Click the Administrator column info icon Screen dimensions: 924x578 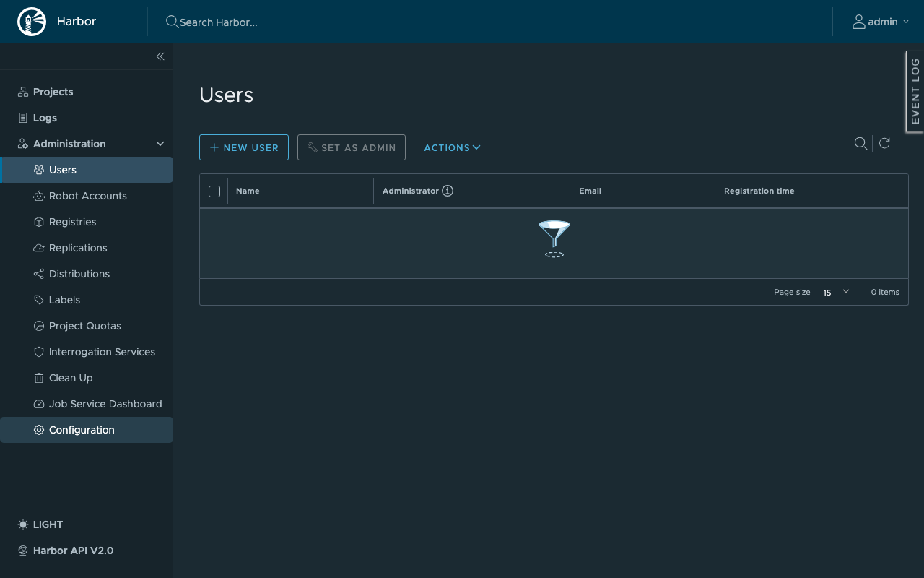[x=448, y=191]
